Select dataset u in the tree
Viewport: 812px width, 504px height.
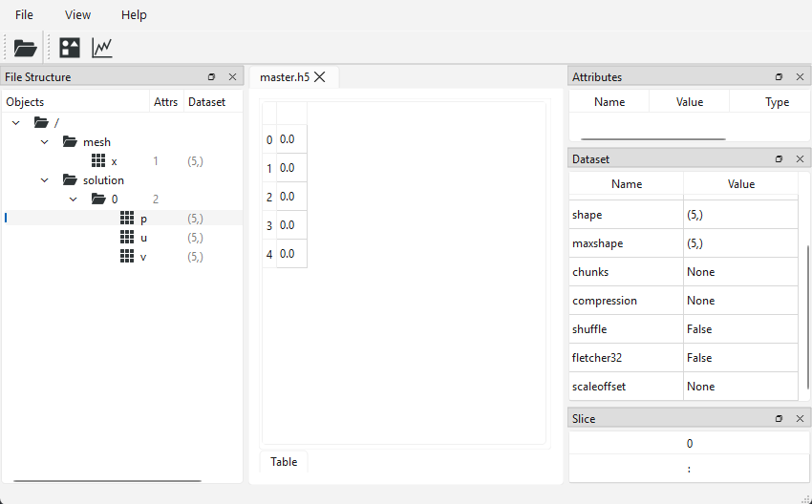point(143,238)
